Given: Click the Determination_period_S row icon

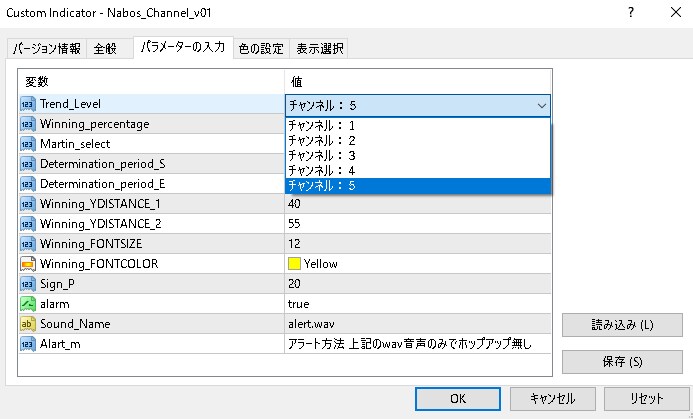Looking at the screenshot, I should pyautogui.click(x=28, y=164).
